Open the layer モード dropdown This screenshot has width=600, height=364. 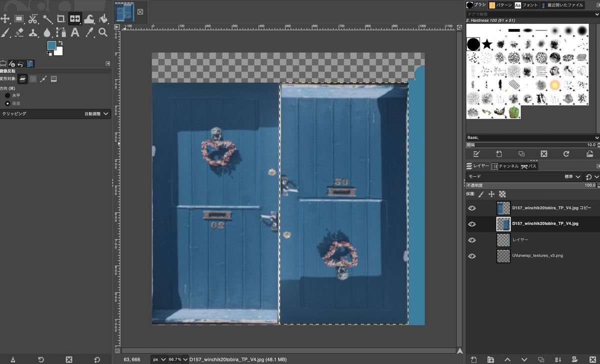pos(524,177)
